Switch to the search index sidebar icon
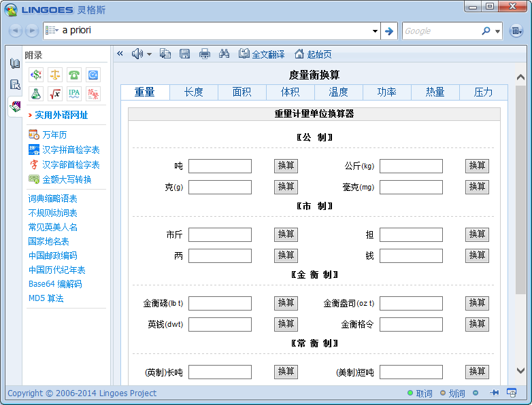Image resolution: width=532 pixels, height=405 pixels. pos(14,84)
